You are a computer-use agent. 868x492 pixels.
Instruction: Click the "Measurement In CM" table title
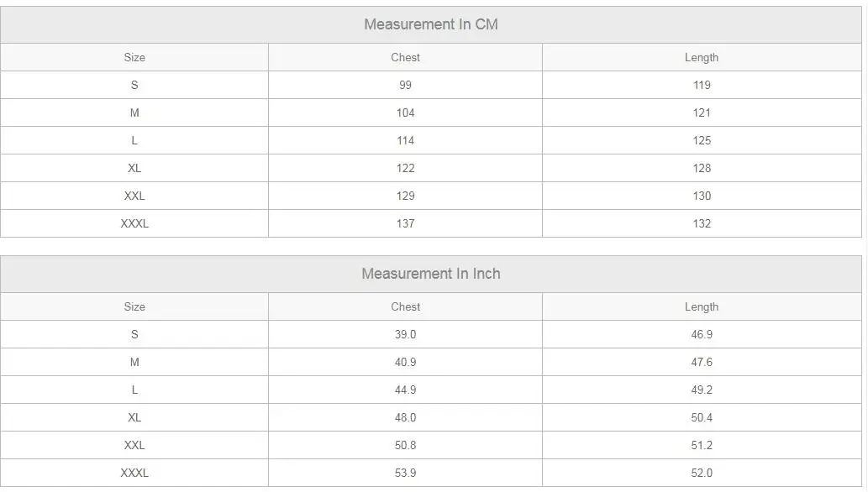click(x=431, y=24)
